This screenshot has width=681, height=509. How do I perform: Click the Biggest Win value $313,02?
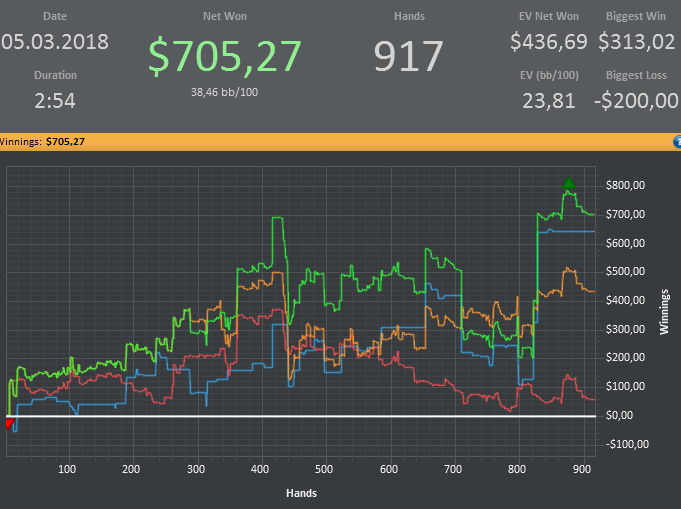coord(636,42)
